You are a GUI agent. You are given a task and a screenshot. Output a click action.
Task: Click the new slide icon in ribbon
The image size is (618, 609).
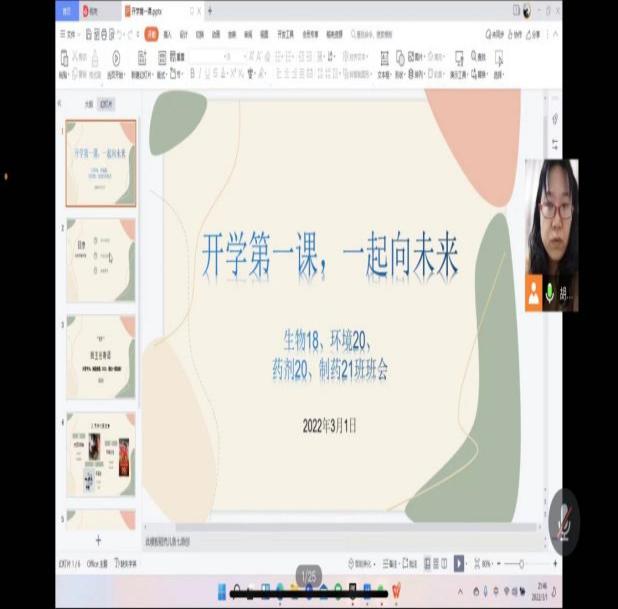point(142,58)
